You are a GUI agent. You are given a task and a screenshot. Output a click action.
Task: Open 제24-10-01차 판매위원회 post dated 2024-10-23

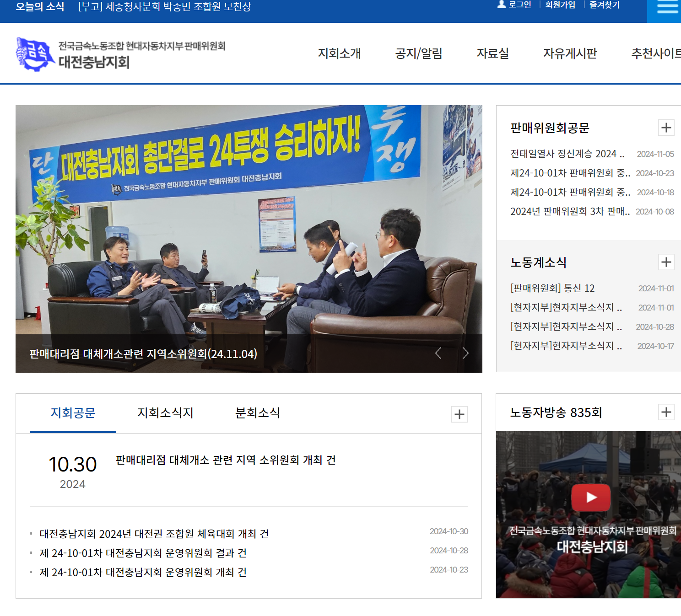pyautogui.click(x=570, y=173)
